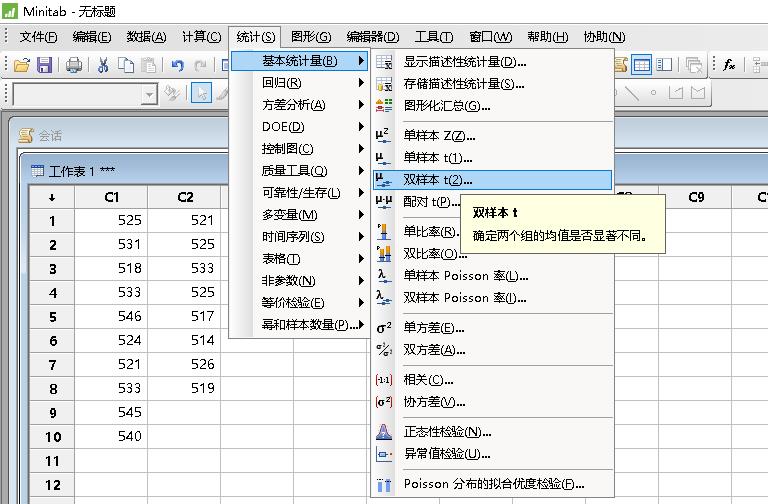Expand the 质量工具(Q) submenu
768x504 pixels.
tap(299, 170)
